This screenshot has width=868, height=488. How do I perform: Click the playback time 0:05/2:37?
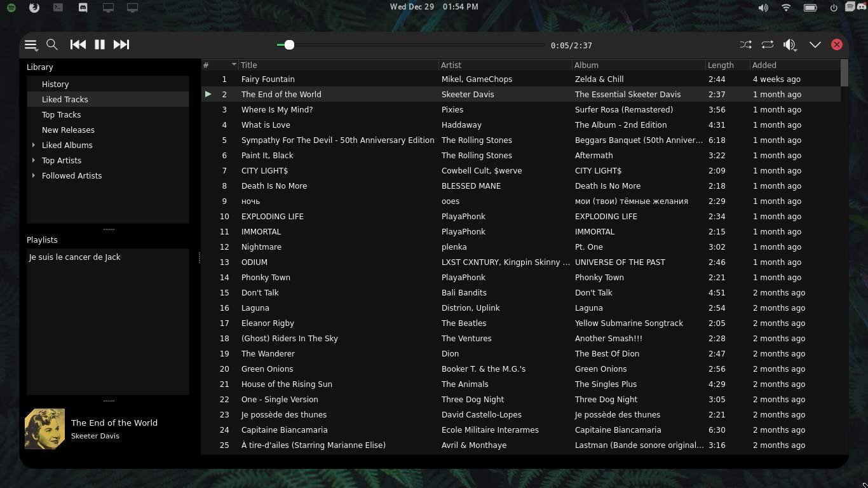point(571,46)
